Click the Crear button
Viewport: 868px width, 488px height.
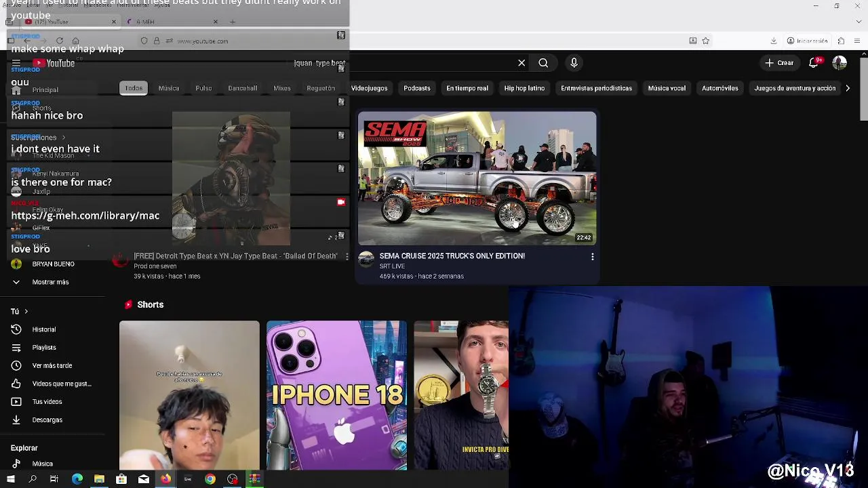779,63
